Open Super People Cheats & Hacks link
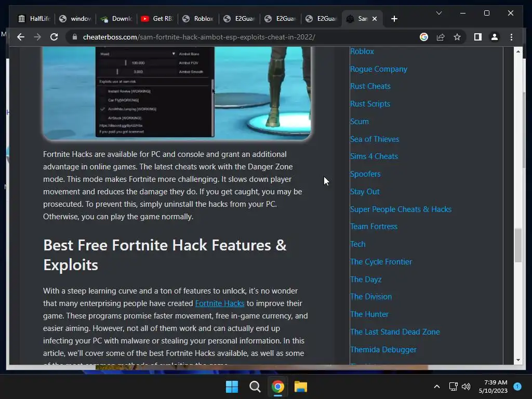 (401, 209)
